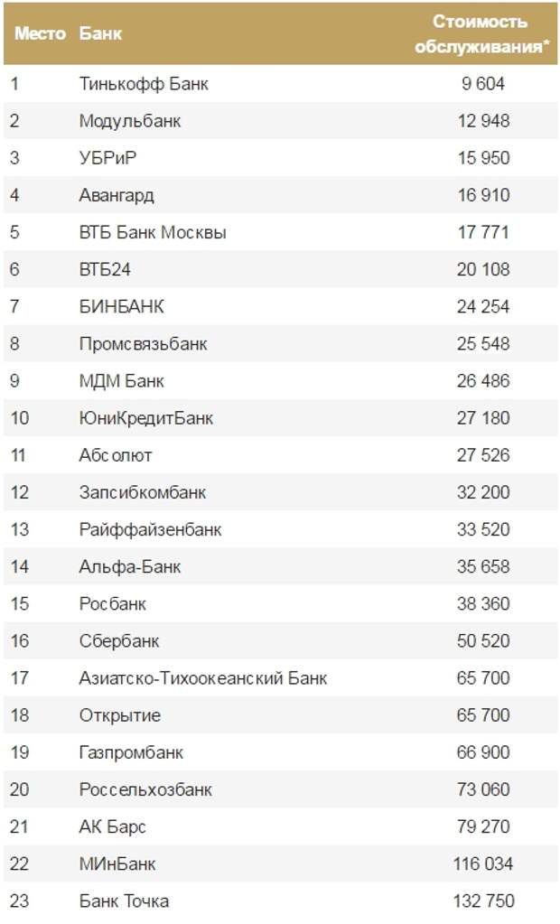Viewport: 560px width, 924px height.
Task: Select the service cost value 9 604
Action: [x=483, y=84]
